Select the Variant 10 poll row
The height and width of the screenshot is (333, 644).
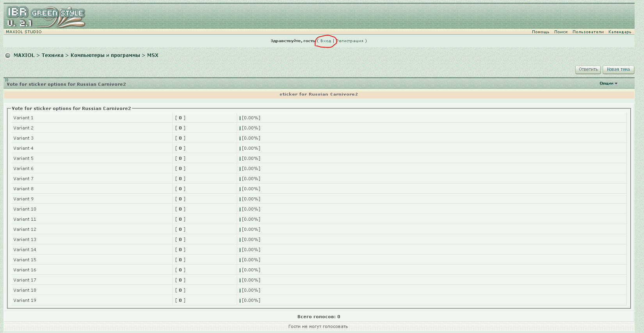click(25, 209)
